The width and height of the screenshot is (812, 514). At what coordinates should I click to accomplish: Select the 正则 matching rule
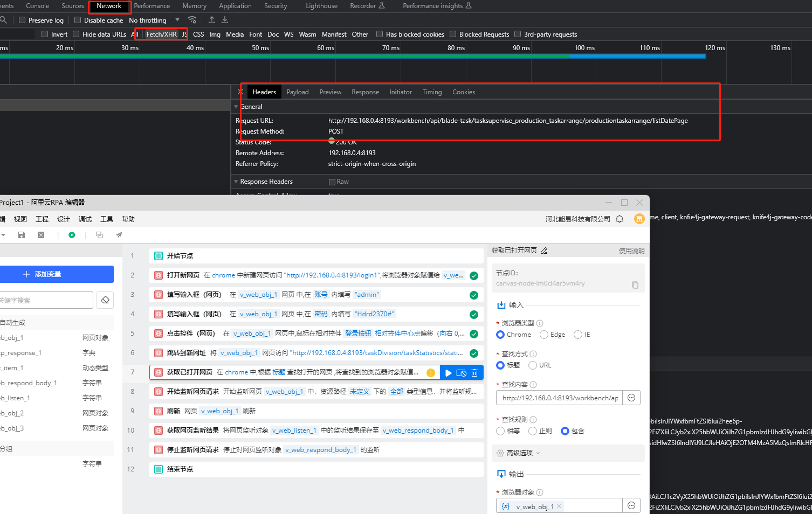pos(533,431)
